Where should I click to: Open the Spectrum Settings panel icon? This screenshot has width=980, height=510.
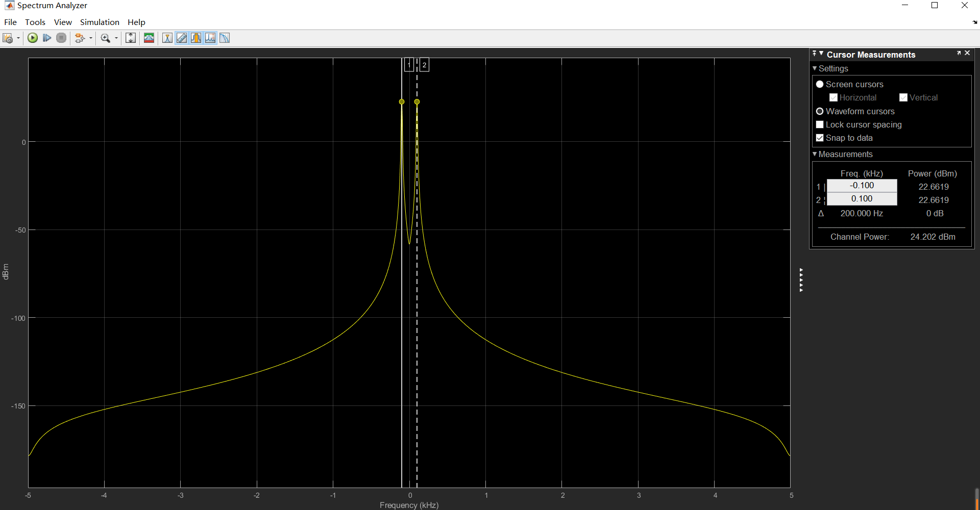pos(149,38)
